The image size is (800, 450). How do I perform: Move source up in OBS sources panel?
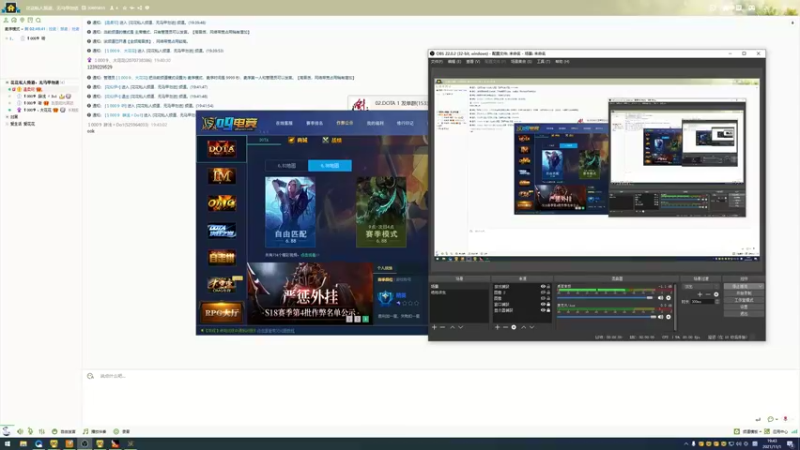click(x=523, y=327)
